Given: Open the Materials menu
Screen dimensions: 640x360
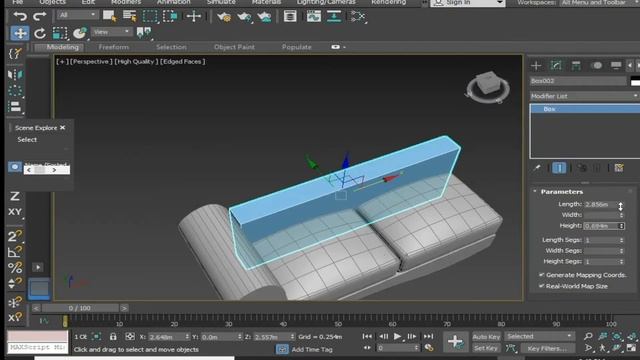Looking at the screenshot, I should (x=266, y=2).
